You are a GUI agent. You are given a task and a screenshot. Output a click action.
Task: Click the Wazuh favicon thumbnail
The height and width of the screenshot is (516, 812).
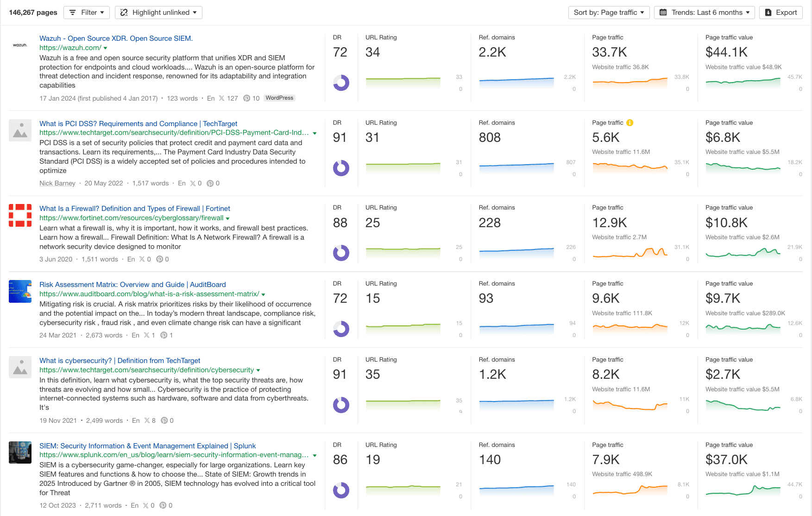click(20, 45)
